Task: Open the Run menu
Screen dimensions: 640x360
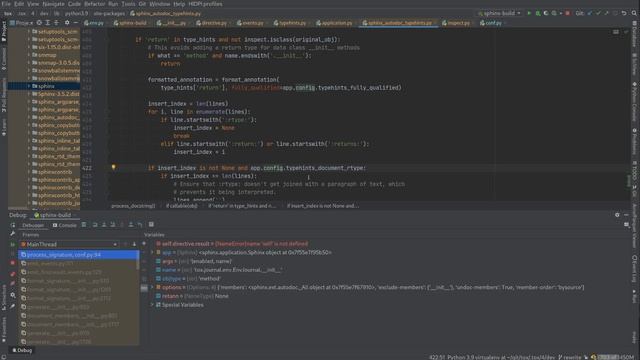Action: pos(113,4)
